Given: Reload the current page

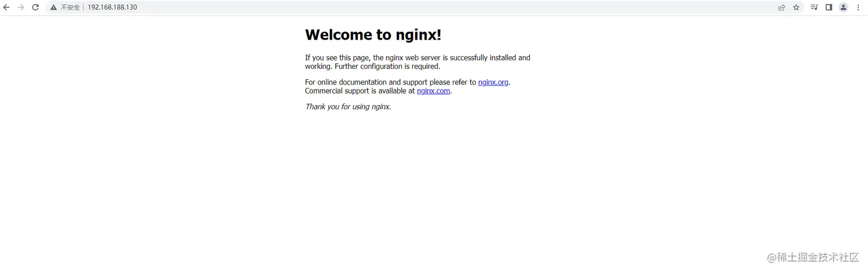Looking at the screenshot, I should [x=35, y=7].
